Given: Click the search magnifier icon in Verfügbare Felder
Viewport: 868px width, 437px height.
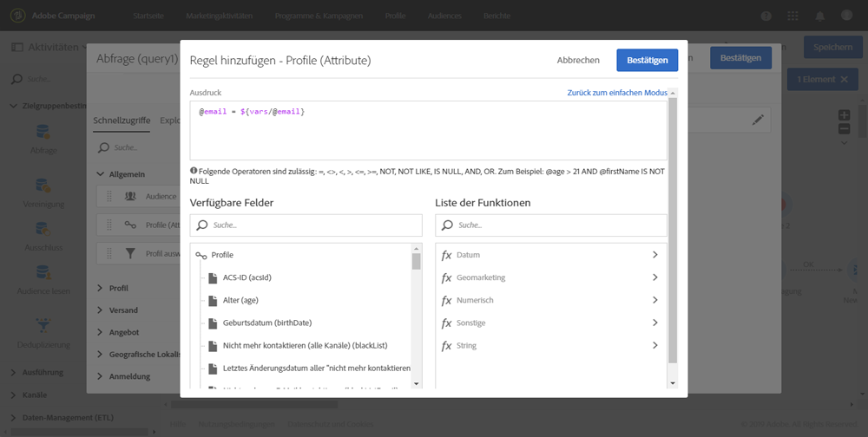Looking at the screenshot, I should click(201, 225).
